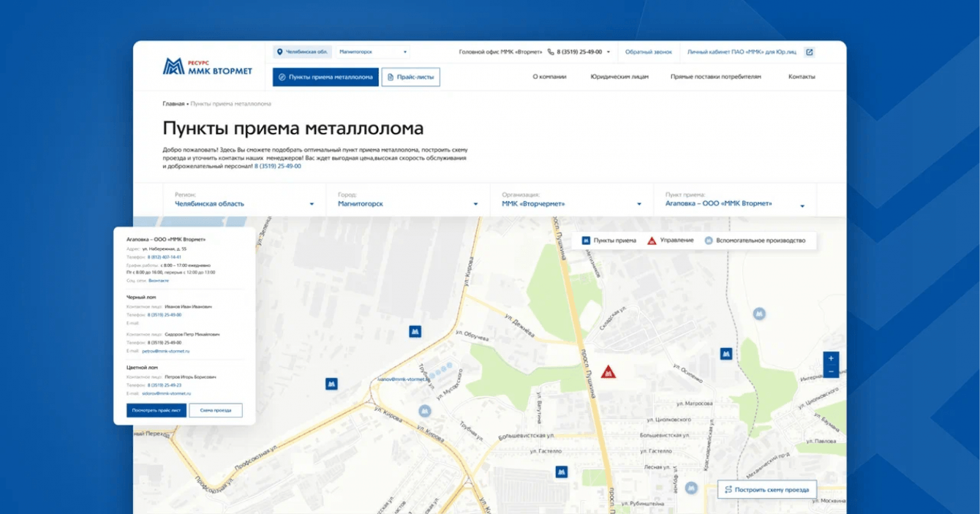Open the Пункты приема металлолома tab button
The height and width of the screenshot is (514, 980).
click(325, 77)
